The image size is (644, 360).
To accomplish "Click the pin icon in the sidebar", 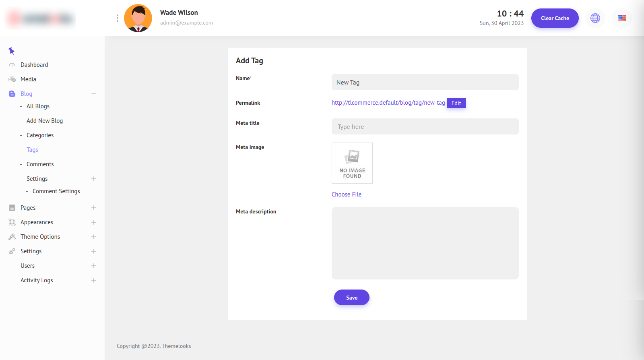I will tap(11, 51).
